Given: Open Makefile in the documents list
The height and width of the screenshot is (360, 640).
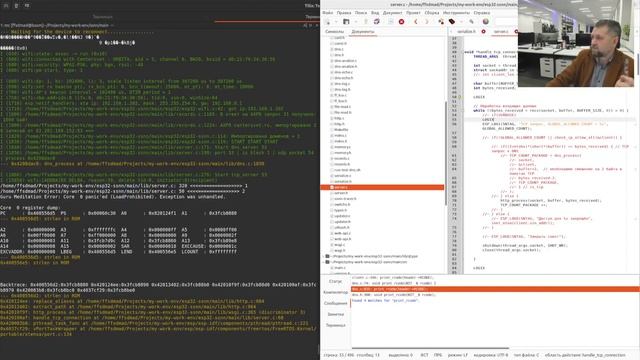Looking at the screenshot, I should coord(341,129).
